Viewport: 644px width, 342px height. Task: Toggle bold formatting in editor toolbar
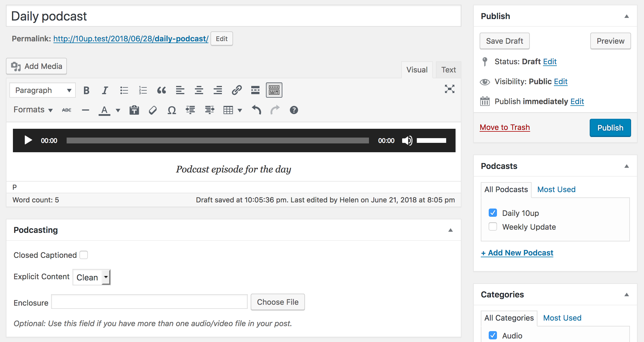click(86, 90)
